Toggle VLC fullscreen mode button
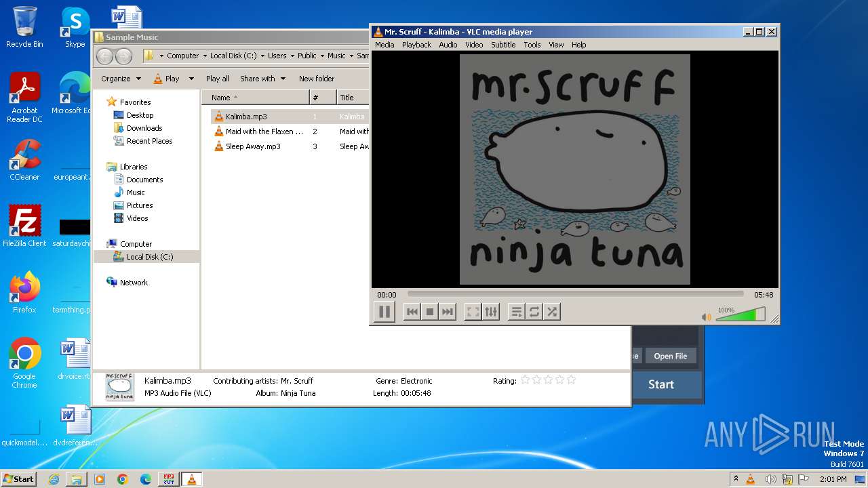868x488 pixels. click(x=473, y=312)
